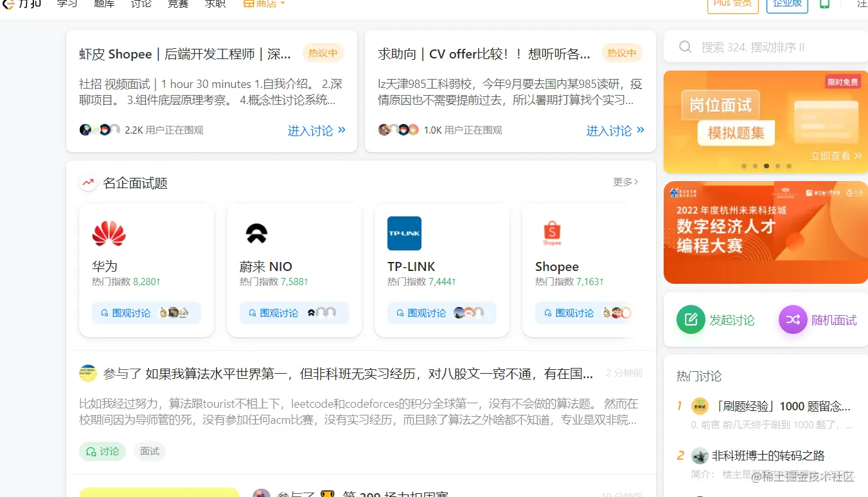Click the 2 分钟前 timestamp

[624, 373]
